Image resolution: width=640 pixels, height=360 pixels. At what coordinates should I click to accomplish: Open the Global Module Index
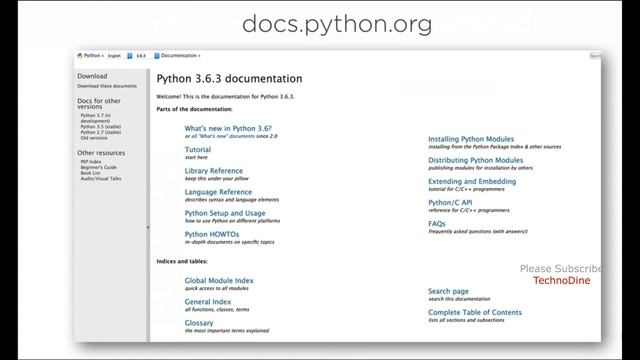[219, 280]
